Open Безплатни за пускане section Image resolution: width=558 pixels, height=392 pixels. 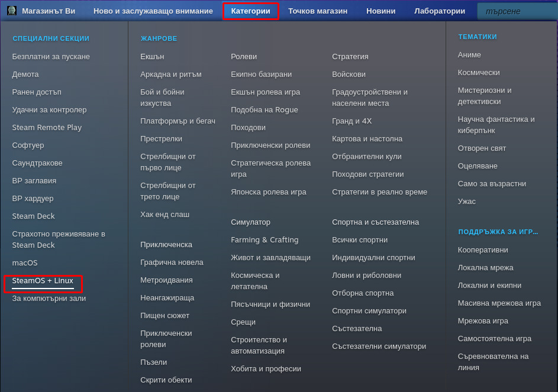click(x=51, y=57)
